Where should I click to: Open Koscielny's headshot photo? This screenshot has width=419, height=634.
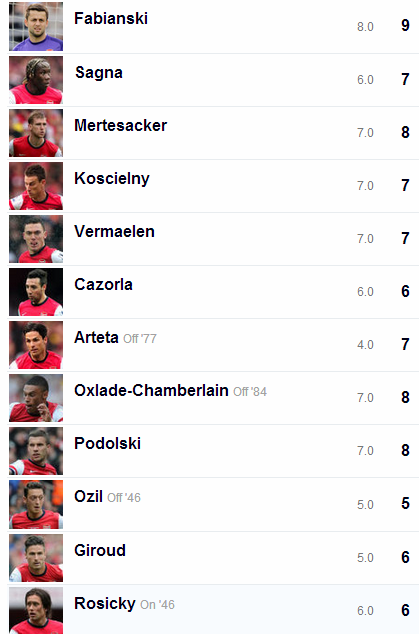(x=36, y=186)
